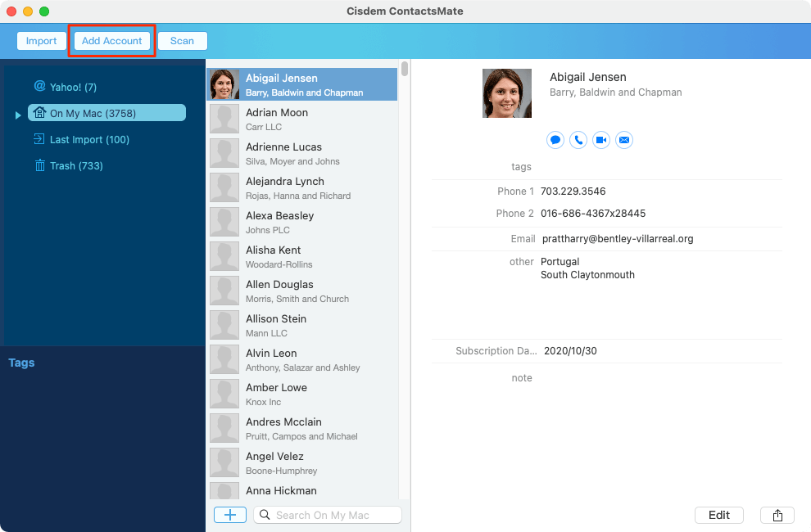Click the phone call icon
811x532 pixels.
click(578, 140)
